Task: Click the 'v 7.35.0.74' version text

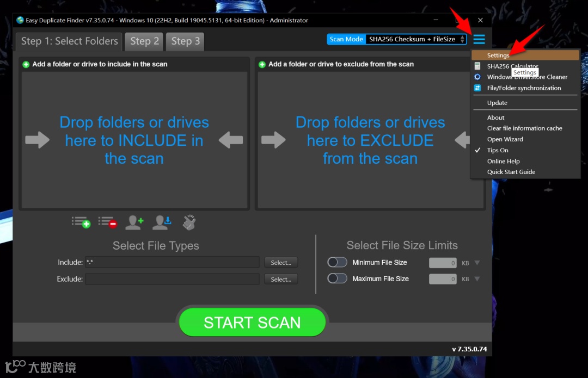Action: pyautogui.click(x=469, y=349)
